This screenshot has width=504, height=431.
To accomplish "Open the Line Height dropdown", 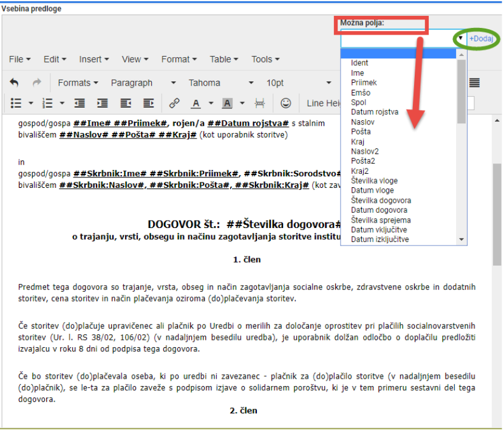I will coord(323,103).
